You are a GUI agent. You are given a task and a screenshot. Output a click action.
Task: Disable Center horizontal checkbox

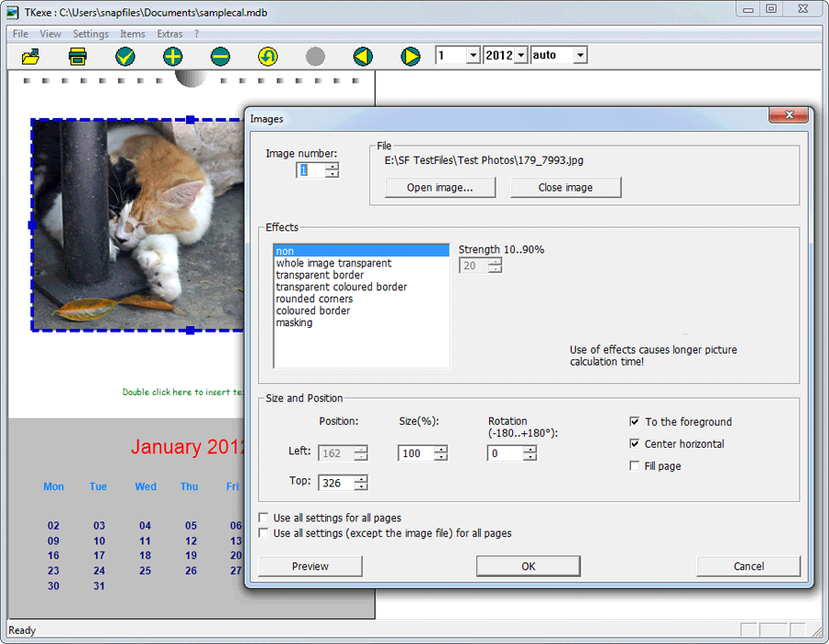click(x=635, y=444)
